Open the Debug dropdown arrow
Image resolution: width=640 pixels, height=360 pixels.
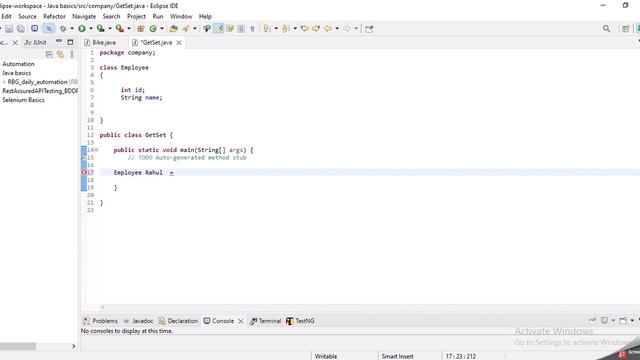pos(72,29)
